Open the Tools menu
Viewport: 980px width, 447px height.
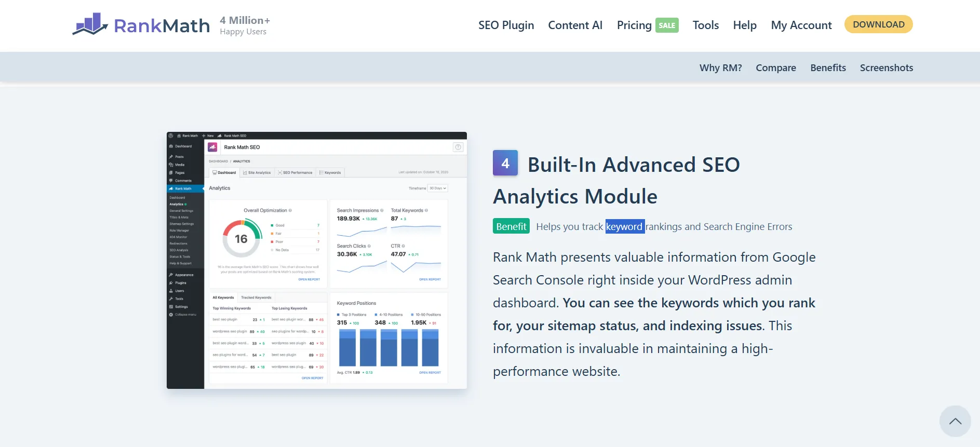(705, 25)
